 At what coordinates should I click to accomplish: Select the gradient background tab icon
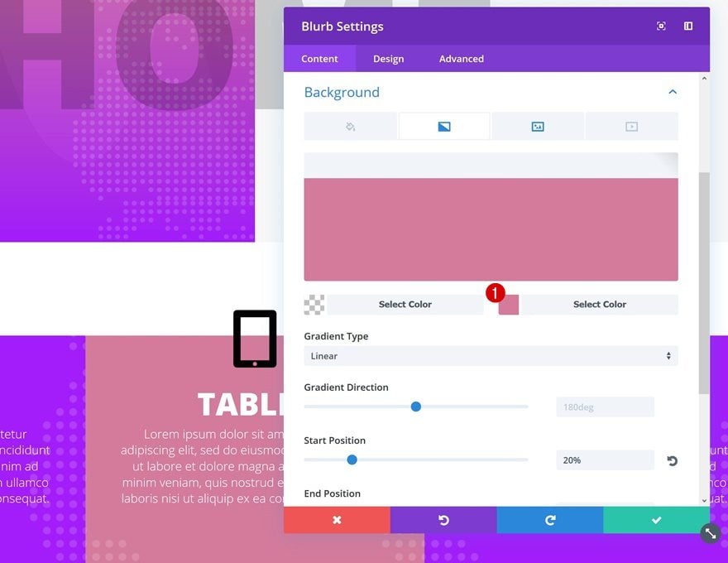pos(444,127)
